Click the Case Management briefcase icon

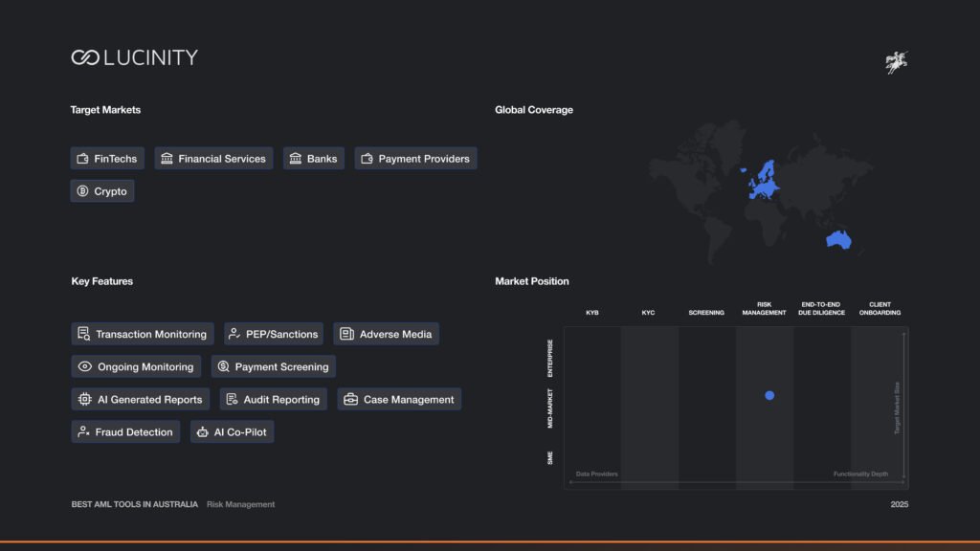pos(350,399)
